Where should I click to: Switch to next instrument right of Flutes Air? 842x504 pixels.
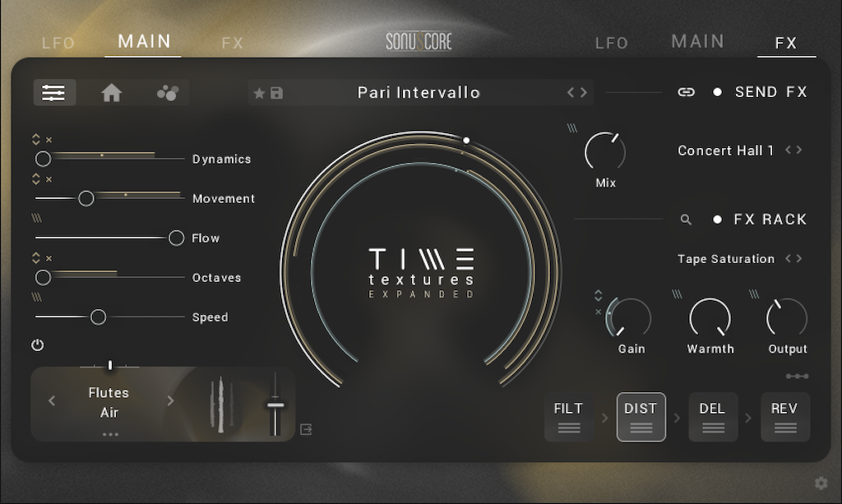click(x=171, y=401)
